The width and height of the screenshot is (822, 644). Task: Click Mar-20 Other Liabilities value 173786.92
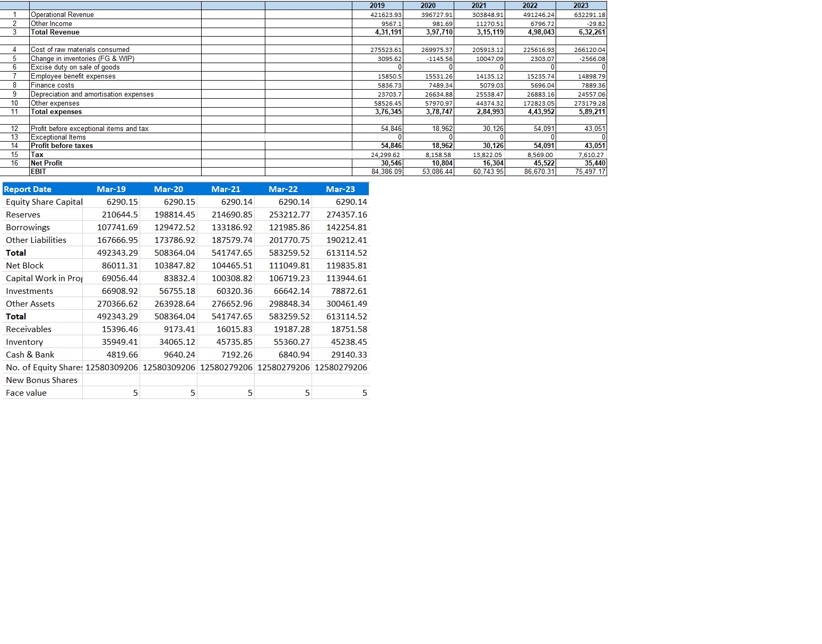point(175,240)
